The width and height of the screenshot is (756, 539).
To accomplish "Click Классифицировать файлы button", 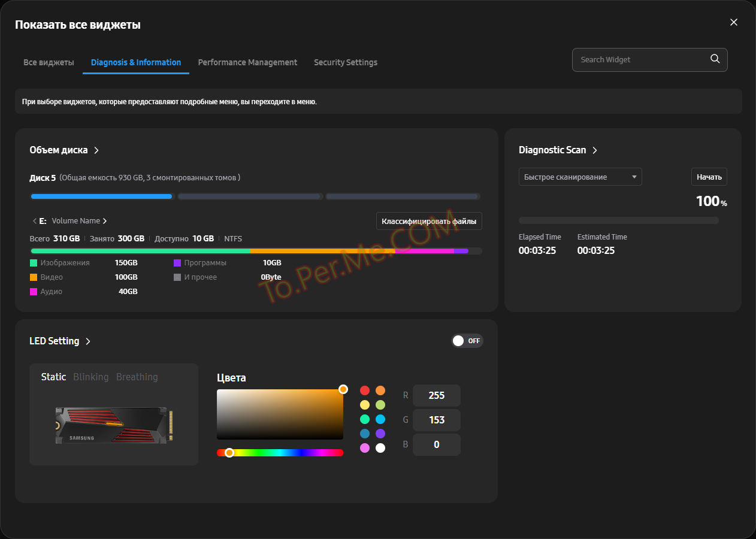I will (428, 221).
